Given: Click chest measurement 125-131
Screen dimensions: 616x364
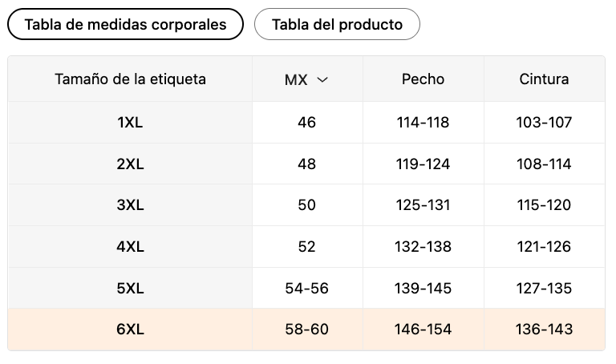Looking at the screenshot, I should [x=423, y=205].
